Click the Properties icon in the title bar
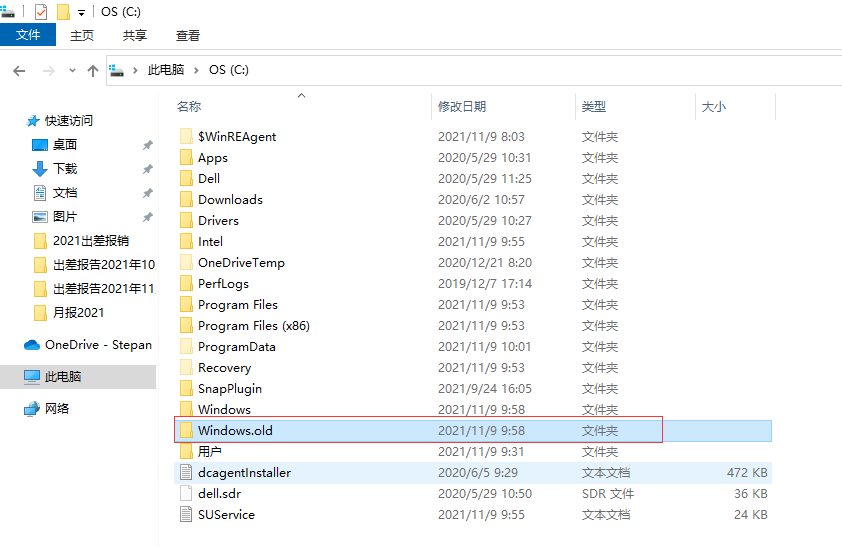Screen dimensions: 842x547 click(41, 12)
